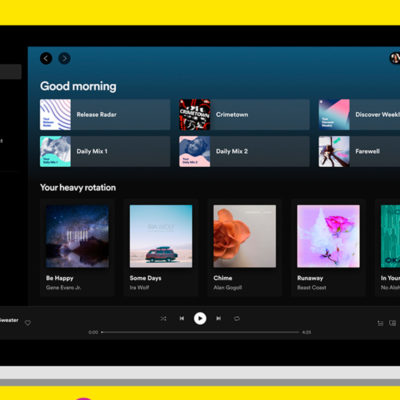The width and height of the screenshot is (400, 400).
Task: Click the Discover Weekly cover art
Action: click(x=334, y=114)
